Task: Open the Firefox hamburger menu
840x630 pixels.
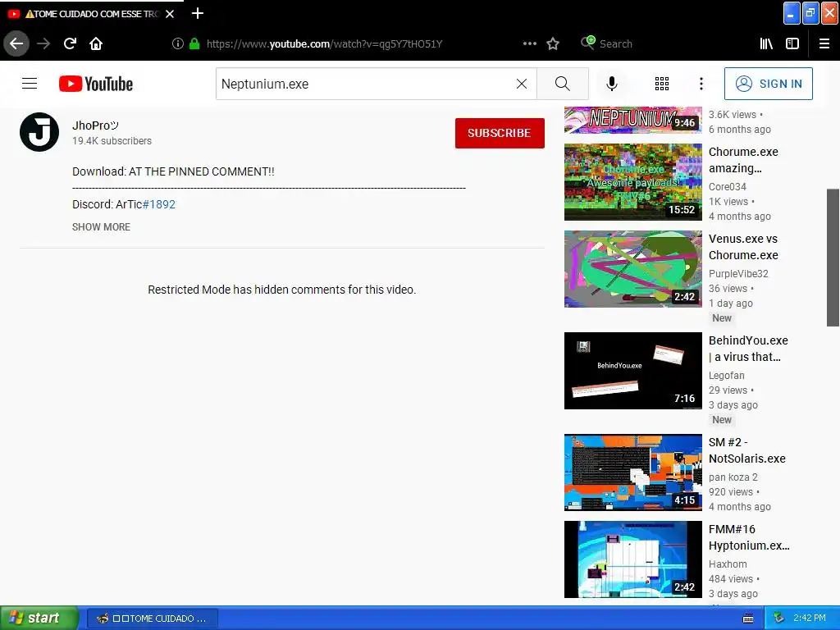Action: [x=824, y=43]
